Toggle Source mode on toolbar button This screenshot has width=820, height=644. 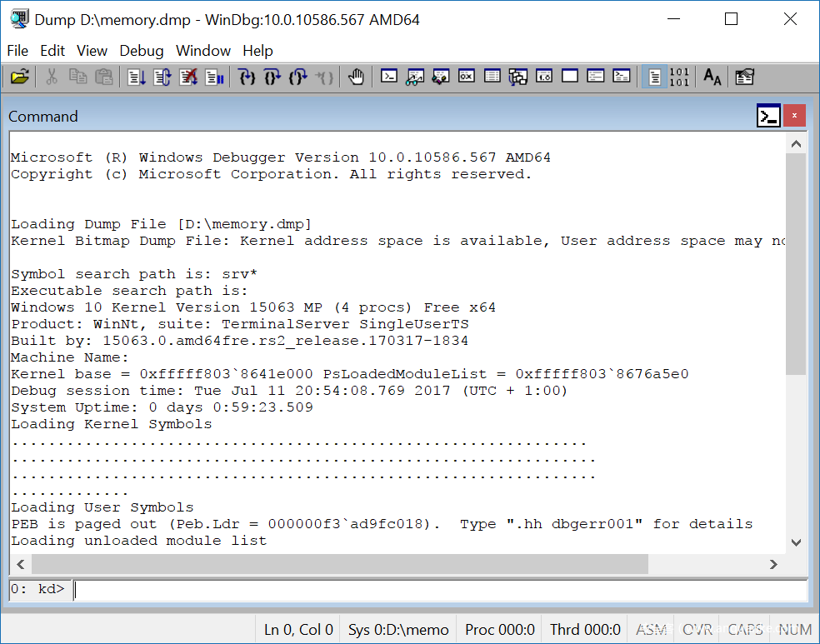(x=654, y=77)
